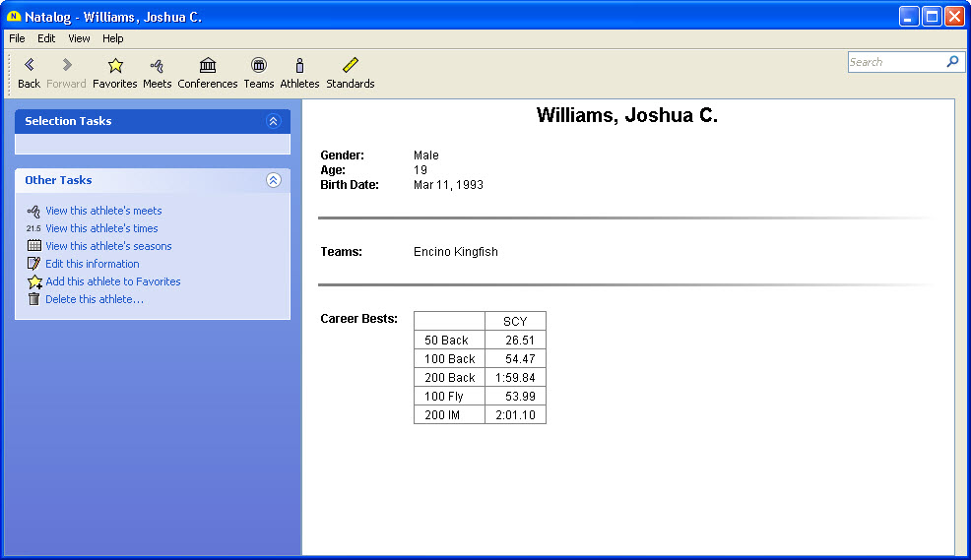Open Standards ruler icon
The width and height of the screenshot is (971, 560).
351,66
